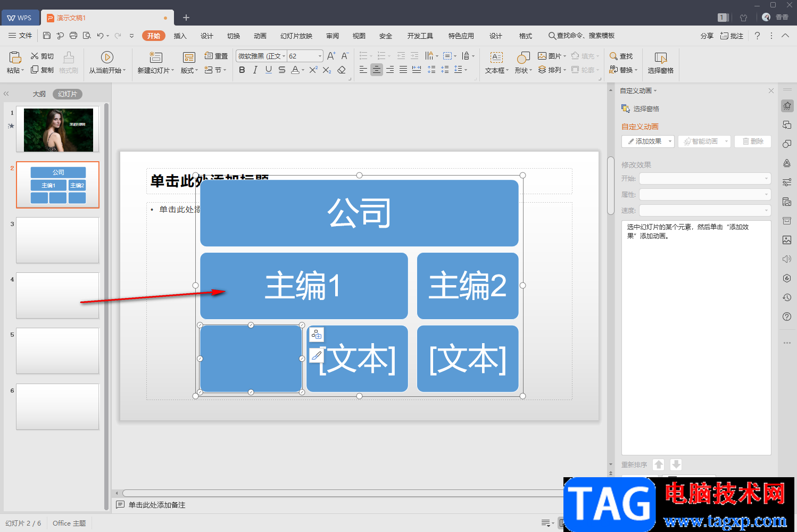This screenshot has width=797, height=532.
Task: Increase font size with the A+ icon
Action: 331,56
